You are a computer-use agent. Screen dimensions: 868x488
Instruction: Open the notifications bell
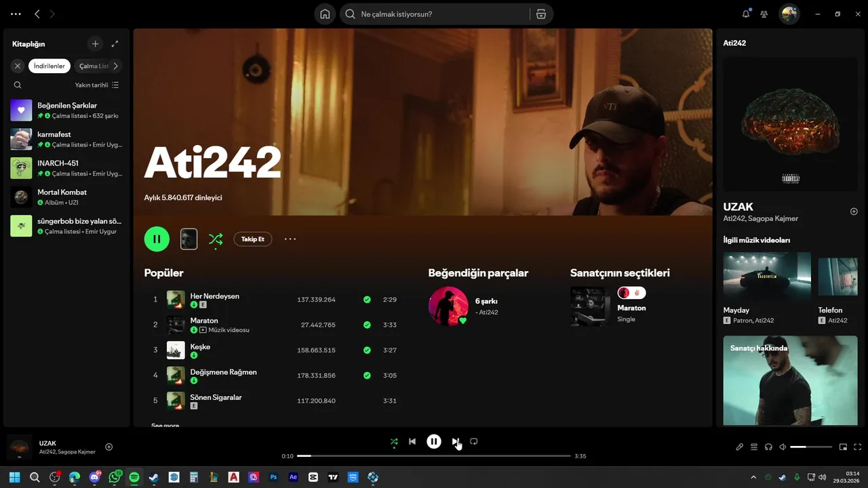coord(746,14)
